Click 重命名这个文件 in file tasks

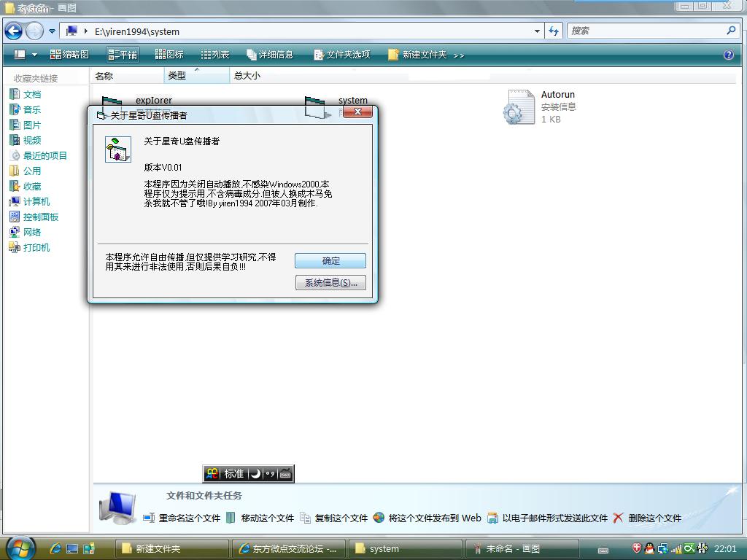click(182, 518)
